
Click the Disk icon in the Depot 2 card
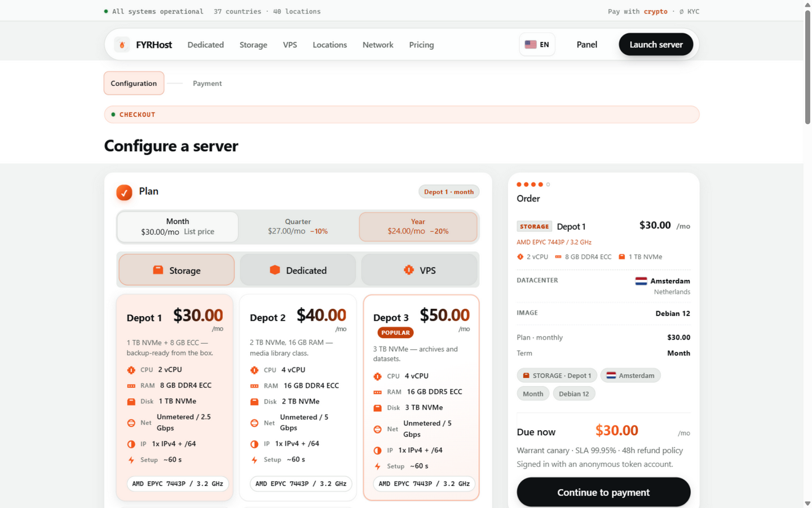coord(254,402)
